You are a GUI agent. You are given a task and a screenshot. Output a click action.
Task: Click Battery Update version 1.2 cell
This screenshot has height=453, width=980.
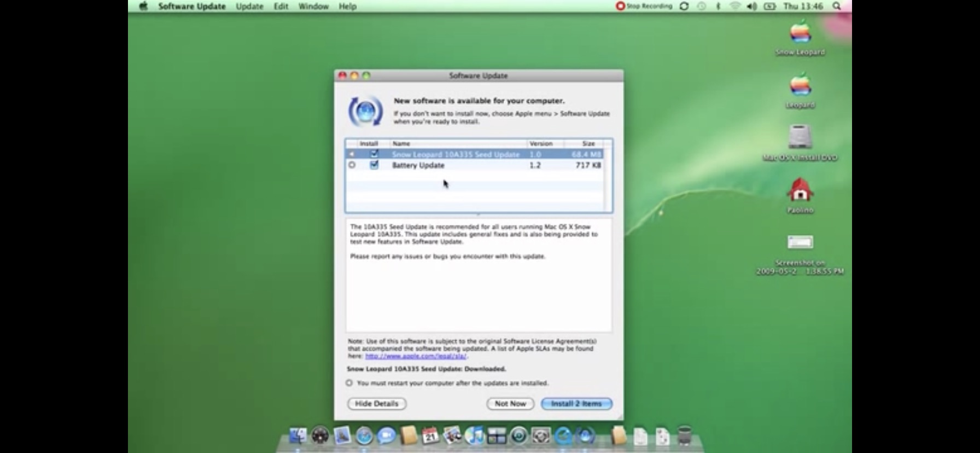click(x=535, y=165)
